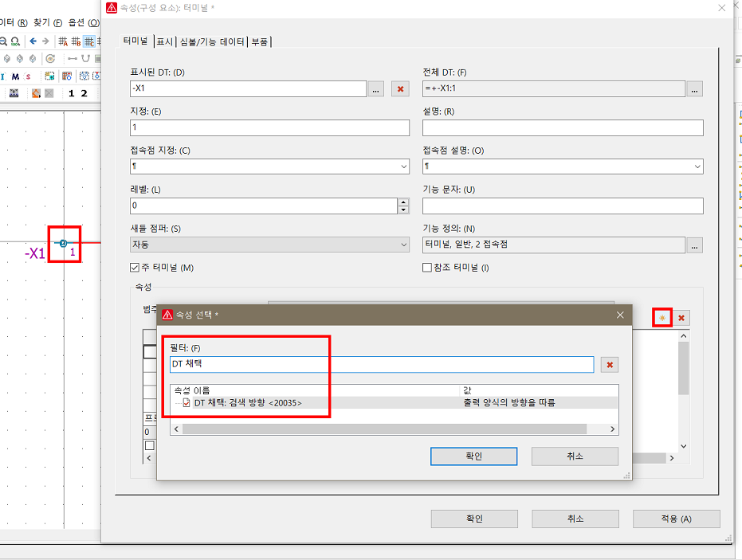
Task: Select the straight connection line tool
Action: (73, 59)
